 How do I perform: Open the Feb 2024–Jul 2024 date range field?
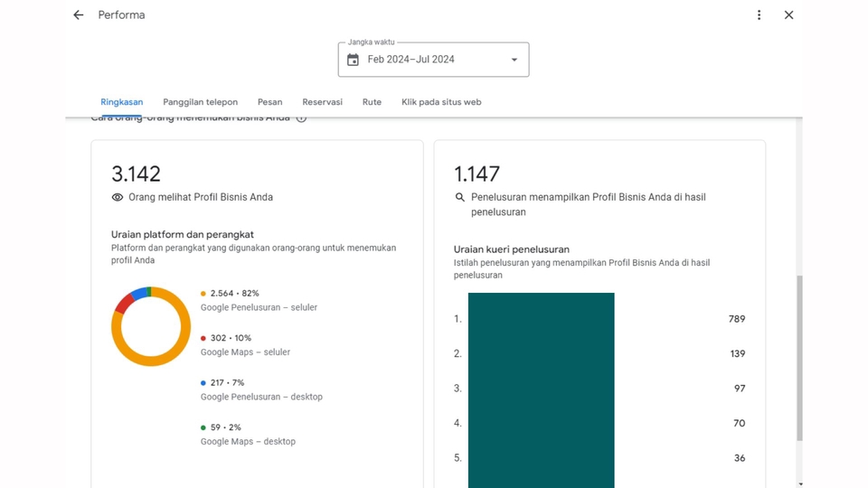[433, 60]
